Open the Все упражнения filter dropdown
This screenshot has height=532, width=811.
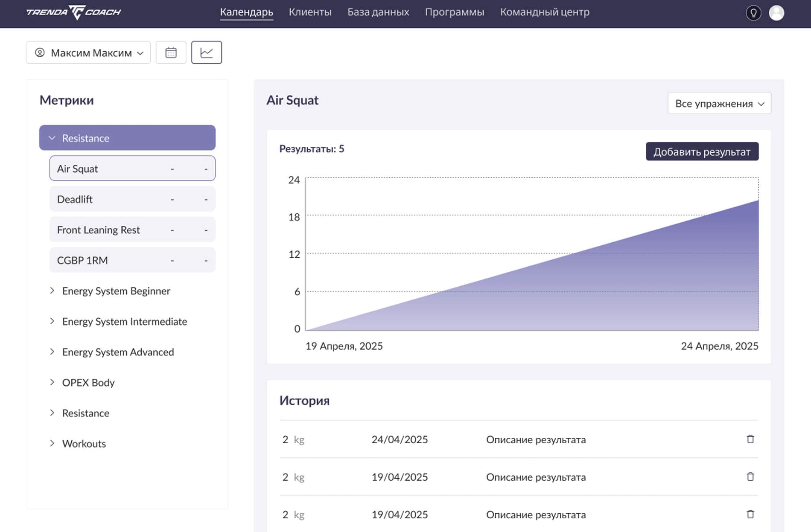pyautogui.click(x=719, y=103)
